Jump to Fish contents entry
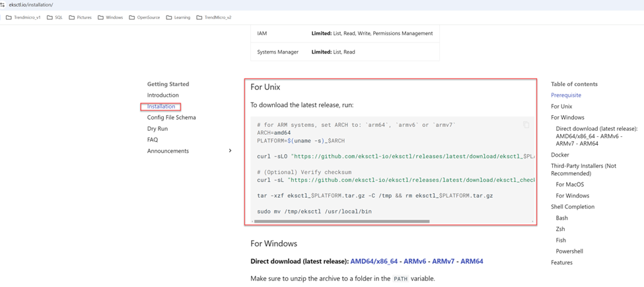This screenshot has height=287, width=644. click(x=561, y=240)
